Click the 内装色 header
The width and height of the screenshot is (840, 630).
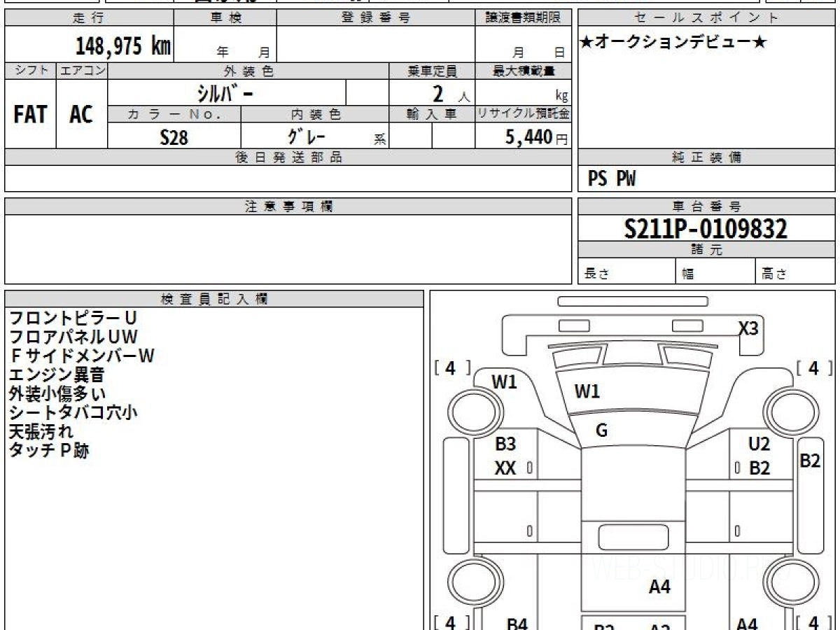click(x=316, y=114)
